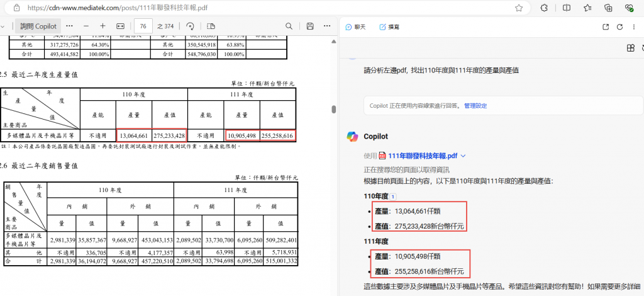Viewport: 644px width, 296px height.
Task: Open the Collections icon
Action: [609, 8]
